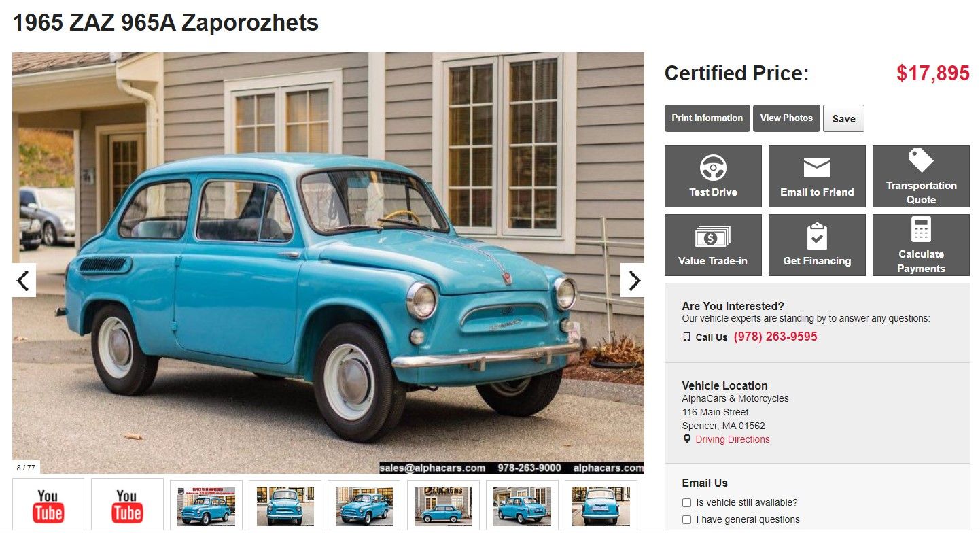This screenshot has height=533, width=980.
Task: Check "I have general questions" box
Action: point(686,519)
